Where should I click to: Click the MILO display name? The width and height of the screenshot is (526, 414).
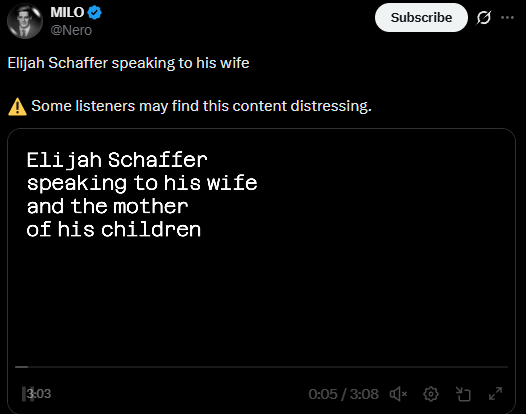click(67, 12)
